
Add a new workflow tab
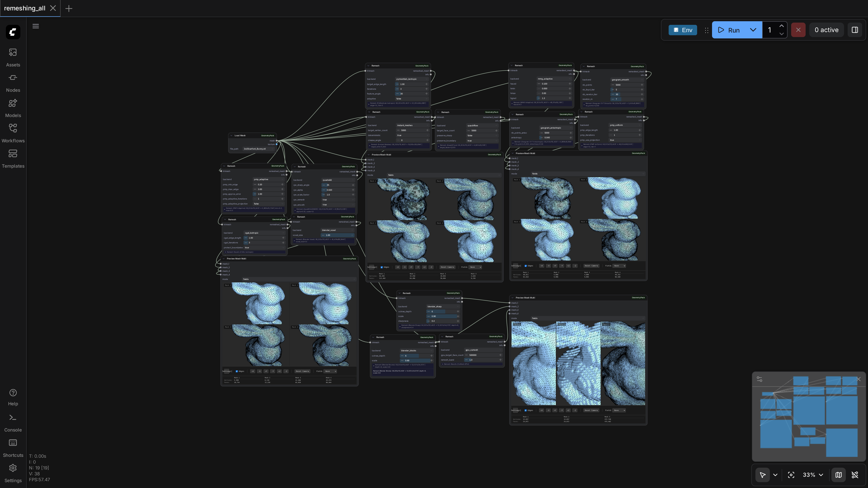click(x=69, y=8)
